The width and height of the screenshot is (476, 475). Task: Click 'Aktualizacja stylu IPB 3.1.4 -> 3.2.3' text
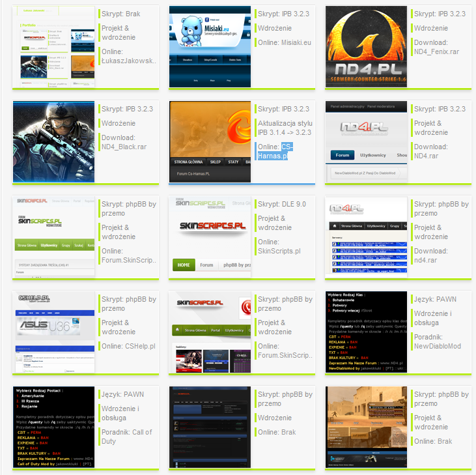tap(285, 128)
